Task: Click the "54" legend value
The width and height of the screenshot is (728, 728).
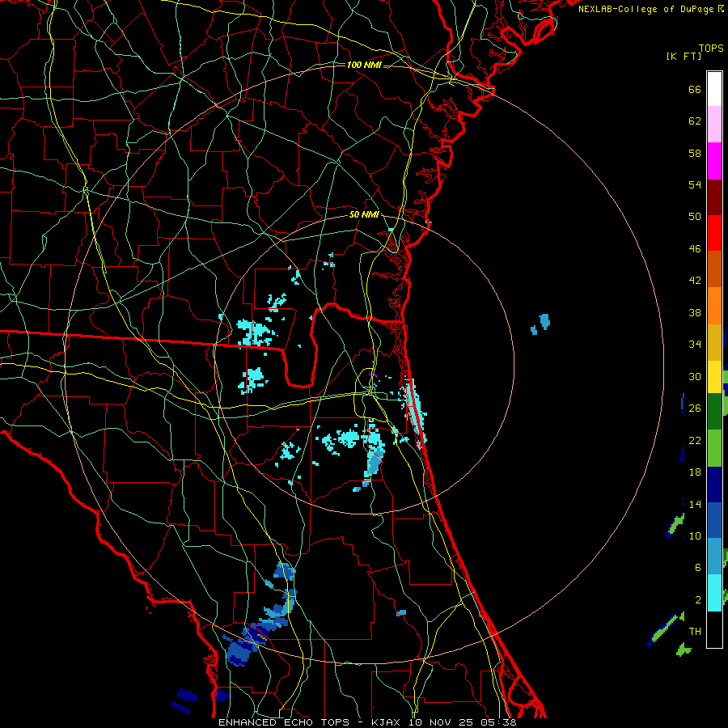Action: click(x=695, y=184)
